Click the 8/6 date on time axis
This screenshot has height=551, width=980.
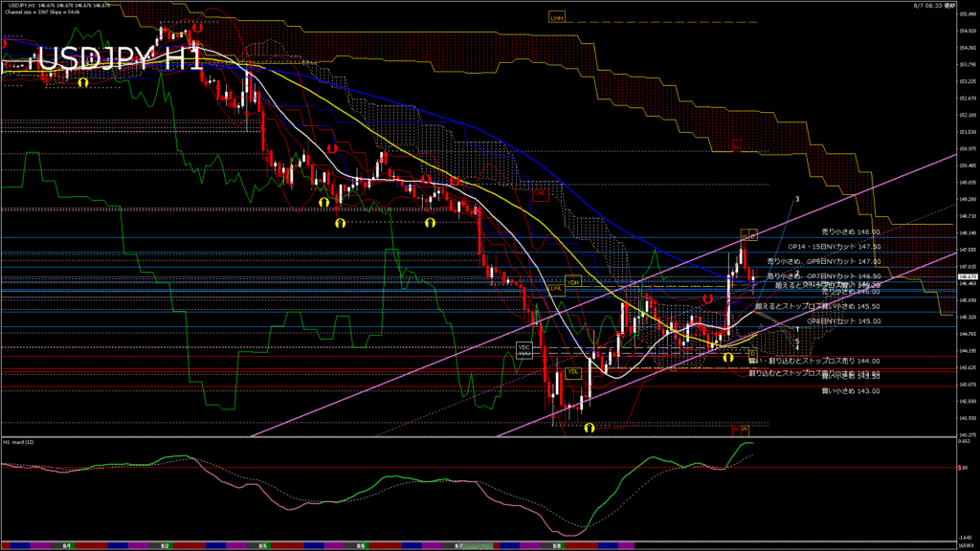361,546
